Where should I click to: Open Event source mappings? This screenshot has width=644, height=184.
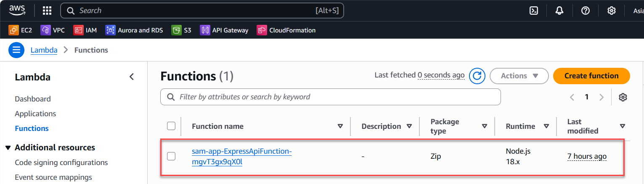point(53,177)
